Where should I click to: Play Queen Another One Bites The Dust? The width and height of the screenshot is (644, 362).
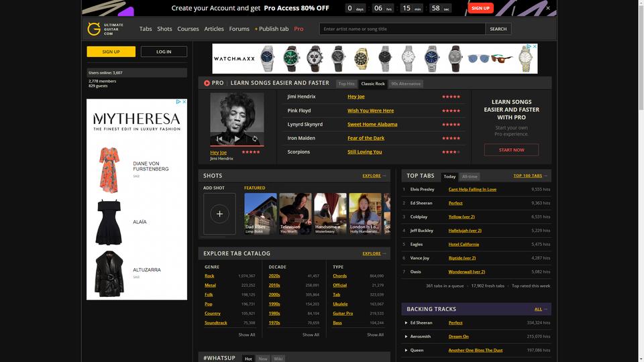(x=407, y=351)
